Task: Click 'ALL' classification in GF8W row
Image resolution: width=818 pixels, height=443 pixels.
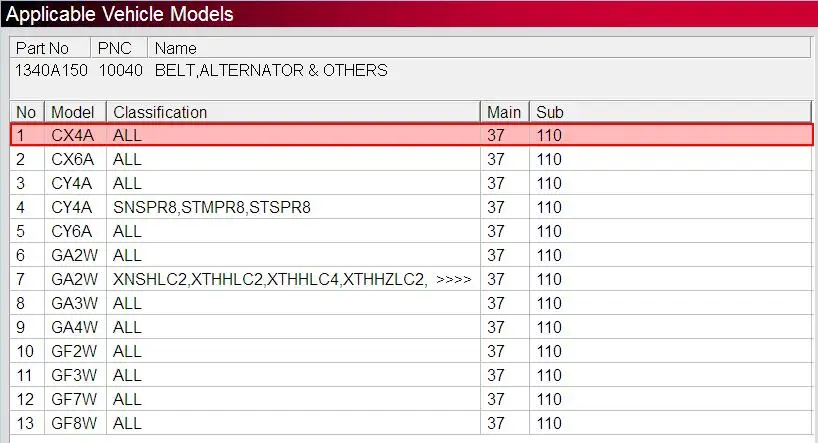Action: click(x=127, y=423)
